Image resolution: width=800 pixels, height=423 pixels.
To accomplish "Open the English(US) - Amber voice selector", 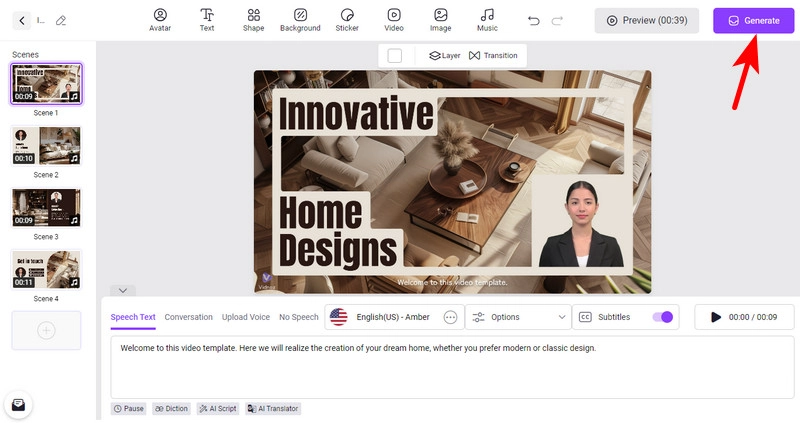I will pos(383,317).
